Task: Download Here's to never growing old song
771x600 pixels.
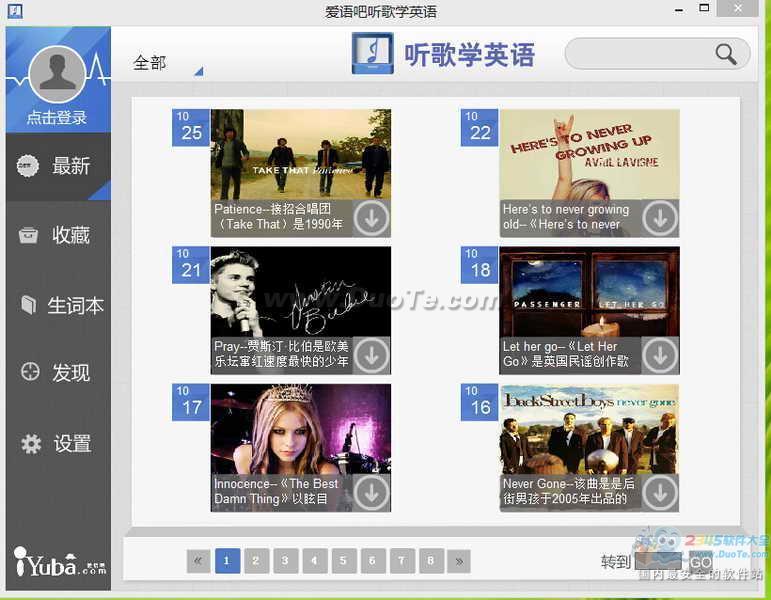Action: click(x=660, y=218)
